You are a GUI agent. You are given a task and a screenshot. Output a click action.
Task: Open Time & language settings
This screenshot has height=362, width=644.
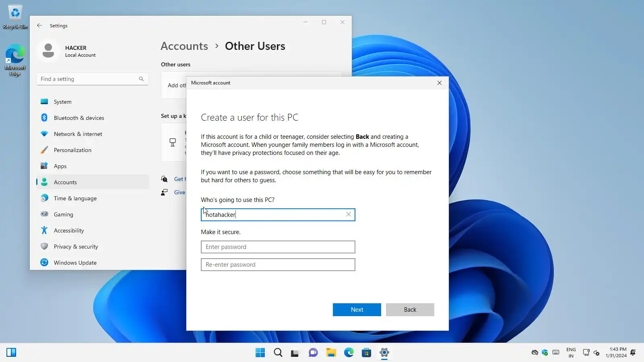[93, 198]
